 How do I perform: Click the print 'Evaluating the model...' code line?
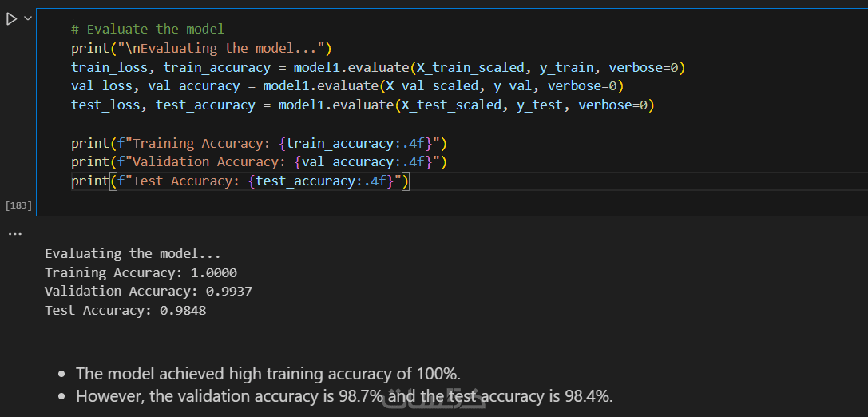coord(200,48)
